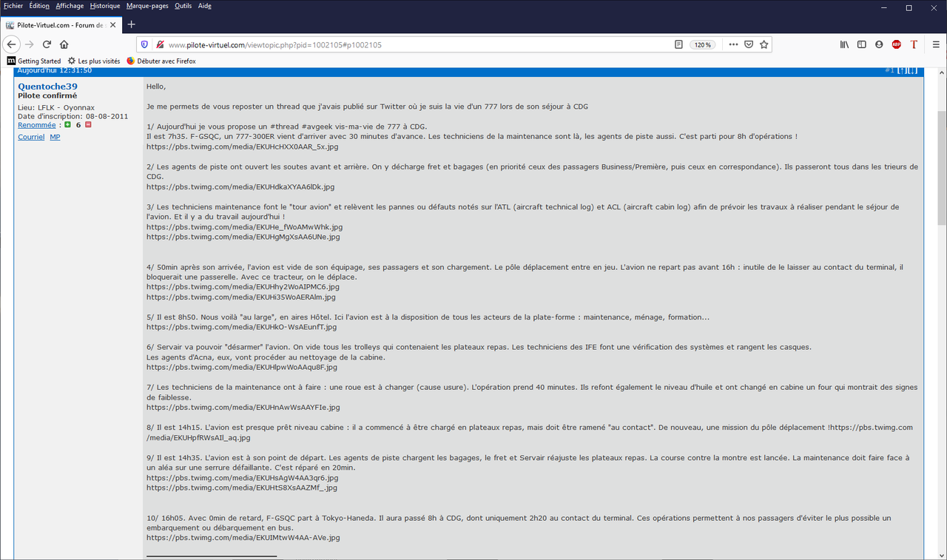Open Débuter avec Firefox bookmark

pos(161,61)
